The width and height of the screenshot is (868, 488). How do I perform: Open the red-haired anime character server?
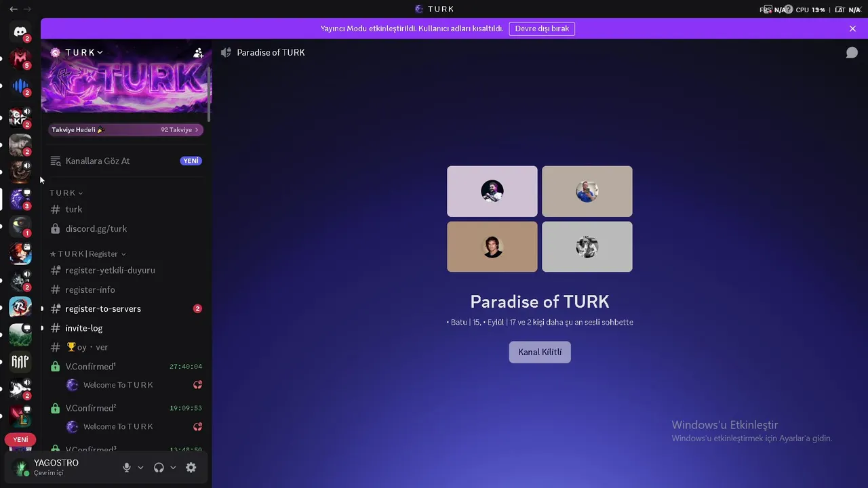coord(19,253)
